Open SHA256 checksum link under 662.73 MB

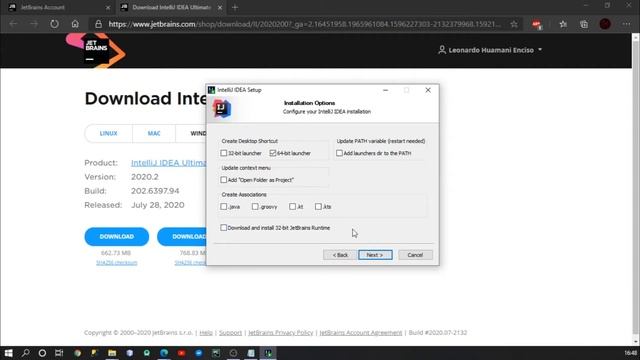pyautogui.click(x=117, y=262)
